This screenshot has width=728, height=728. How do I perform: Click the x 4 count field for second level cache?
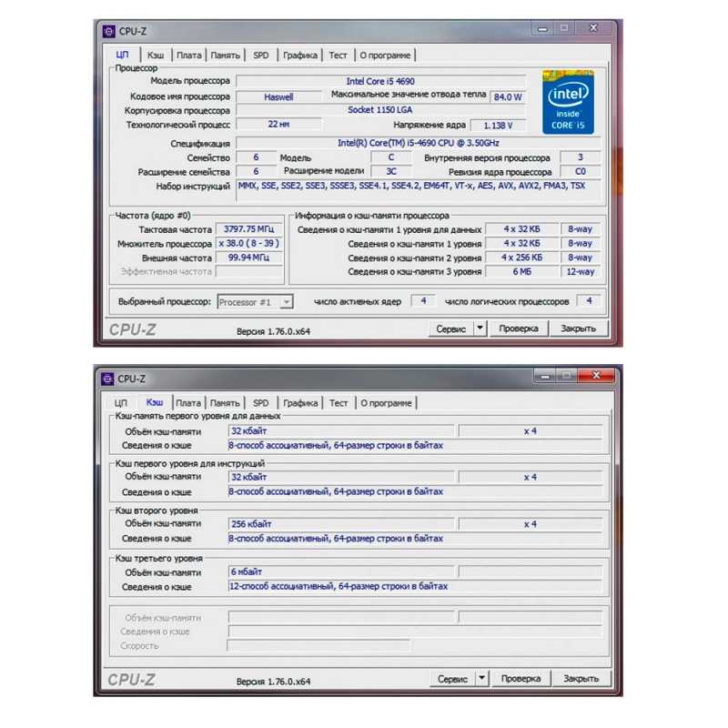click(x=531, y=524)
